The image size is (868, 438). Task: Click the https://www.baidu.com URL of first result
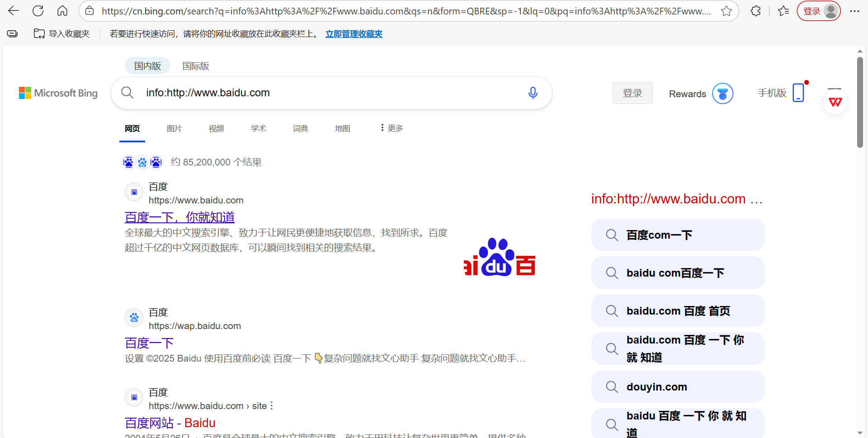(196, 200)
